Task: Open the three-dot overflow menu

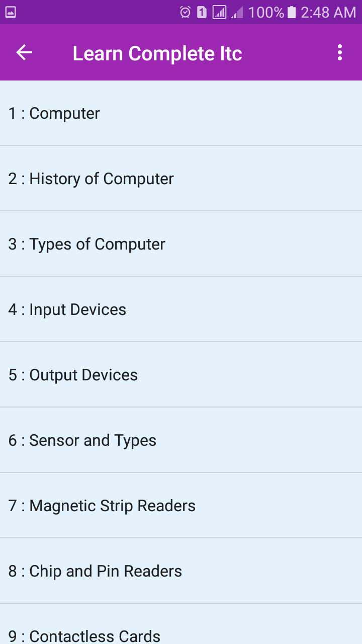Action: (340, 52)
